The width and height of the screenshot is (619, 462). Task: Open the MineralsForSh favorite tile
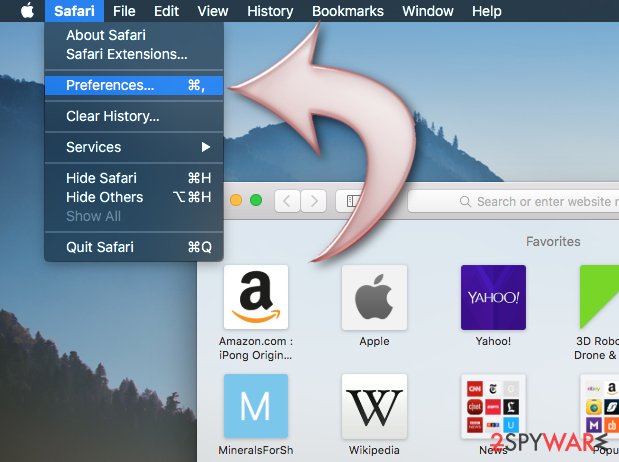(256, 406)
